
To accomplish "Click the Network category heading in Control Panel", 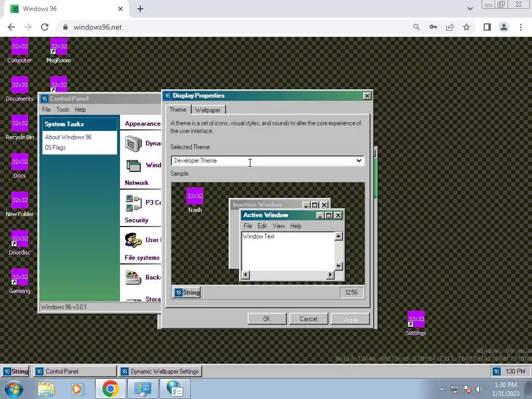I will (x=137, y=183).
